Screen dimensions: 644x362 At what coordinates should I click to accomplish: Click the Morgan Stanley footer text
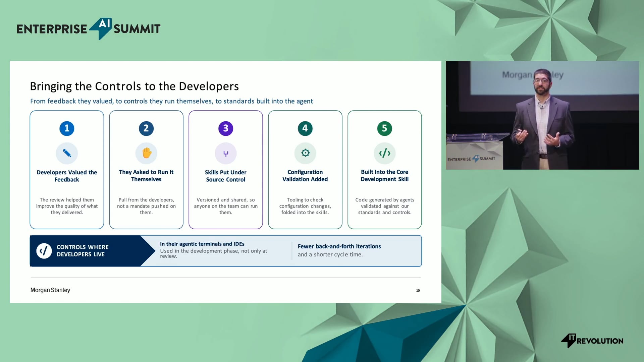pyautogui.click(x=50, y=290)
